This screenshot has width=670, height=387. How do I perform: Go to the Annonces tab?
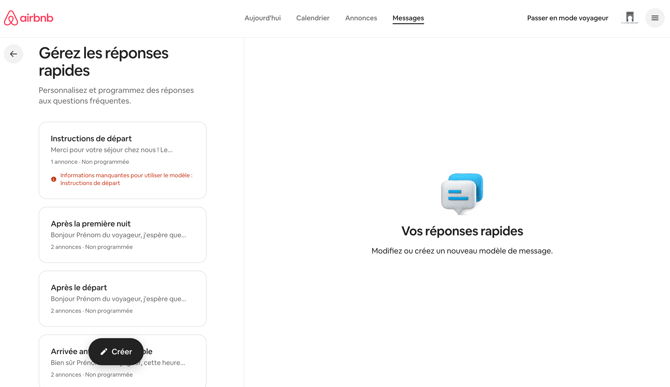point(361,18)
